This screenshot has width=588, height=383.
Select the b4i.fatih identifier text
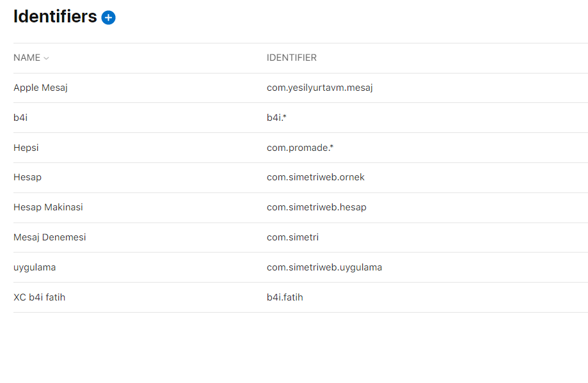click(285, 297)
